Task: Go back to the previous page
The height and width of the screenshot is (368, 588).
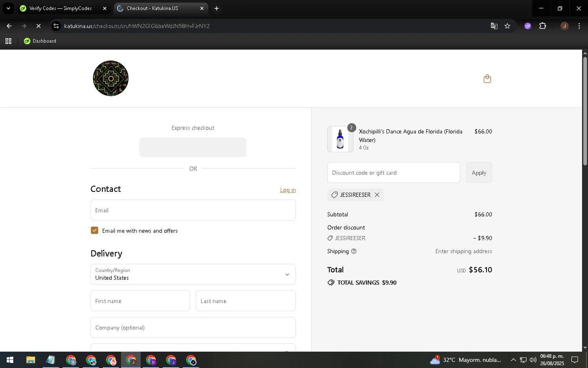Action: (9, 26)
